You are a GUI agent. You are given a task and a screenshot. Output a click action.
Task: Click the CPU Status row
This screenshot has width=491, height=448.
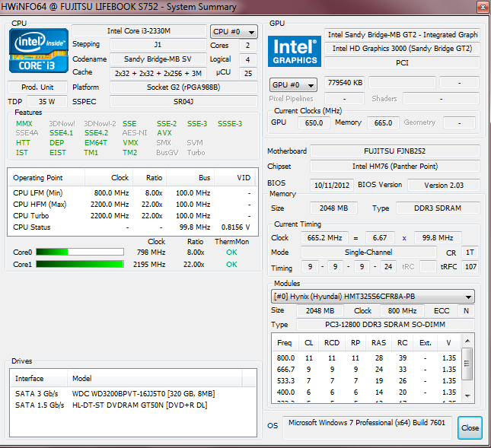[x=132, y=227]
